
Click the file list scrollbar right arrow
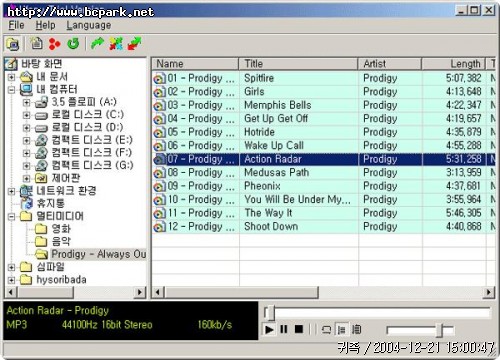coord(489,293)
